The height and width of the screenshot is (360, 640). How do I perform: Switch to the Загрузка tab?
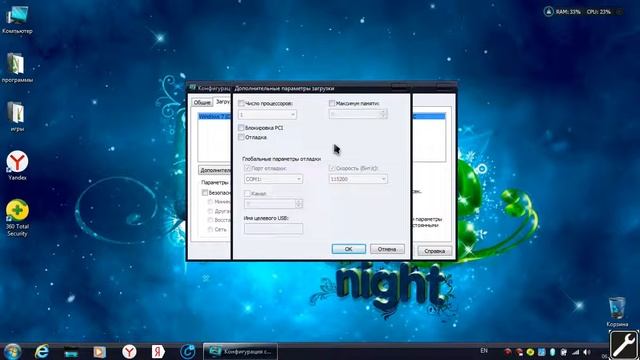[x=223, y=102]
